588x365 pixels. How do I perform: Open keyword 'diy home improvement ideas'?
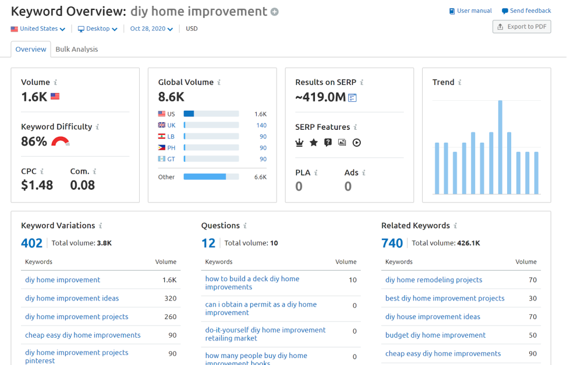[x=72, y=299]
